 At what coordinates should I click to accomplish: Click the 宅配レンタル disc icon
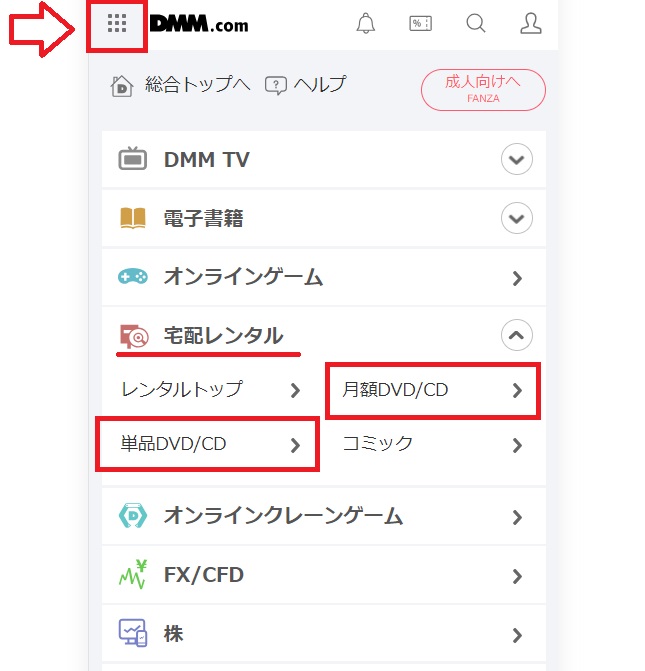(134, 336)
